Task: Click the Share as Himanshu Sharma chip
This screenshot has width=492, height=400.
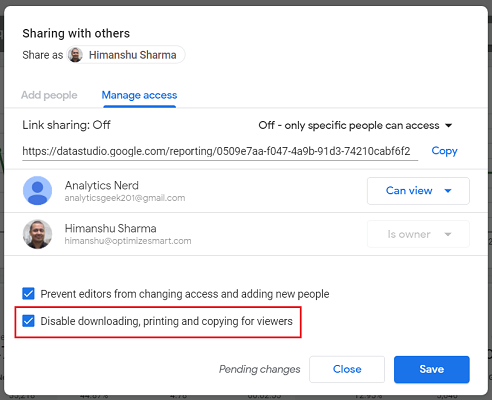Action: click(x=126, y=55)
